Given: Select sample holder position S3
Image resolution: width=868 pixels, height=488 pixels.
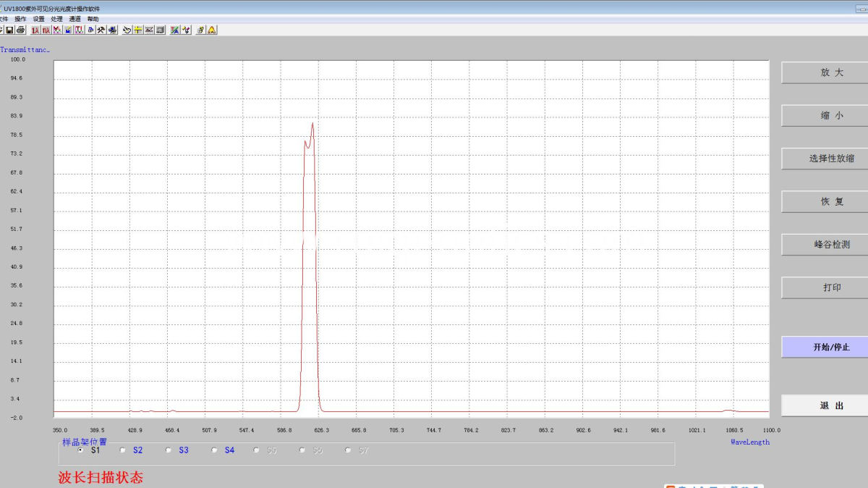Looking at the screenshot, I should tap(169, 450).
